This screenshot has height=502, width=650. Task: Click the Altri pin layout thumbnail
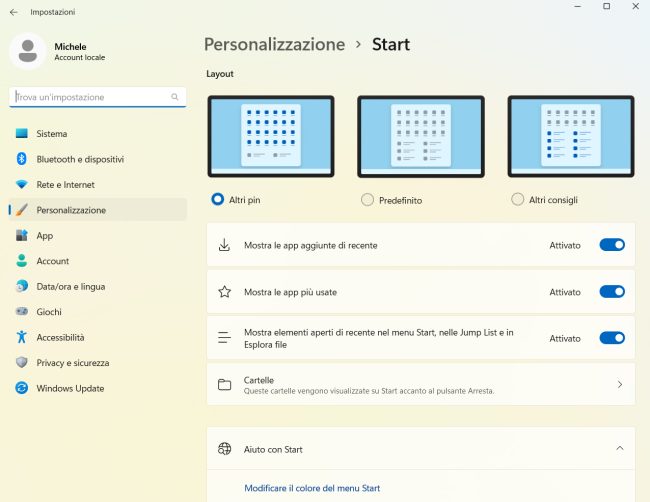[271, 136]
